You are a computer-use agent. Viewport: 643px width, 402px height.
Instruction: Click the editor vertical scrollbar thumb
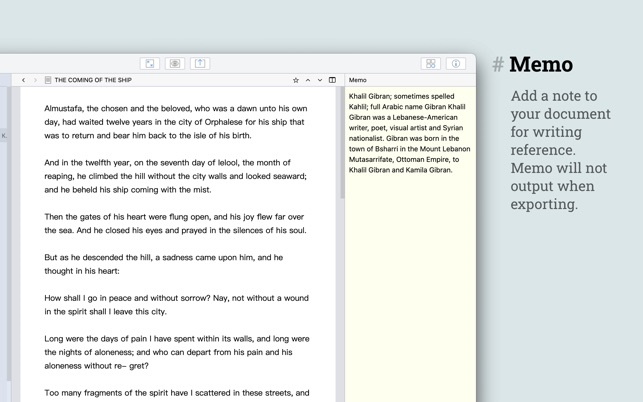(342, 143)
